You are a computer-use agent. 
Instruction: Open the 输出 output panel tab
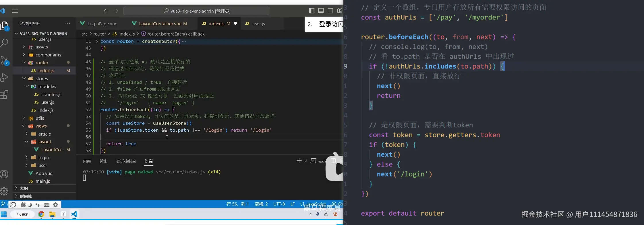[x=104, y=161]
